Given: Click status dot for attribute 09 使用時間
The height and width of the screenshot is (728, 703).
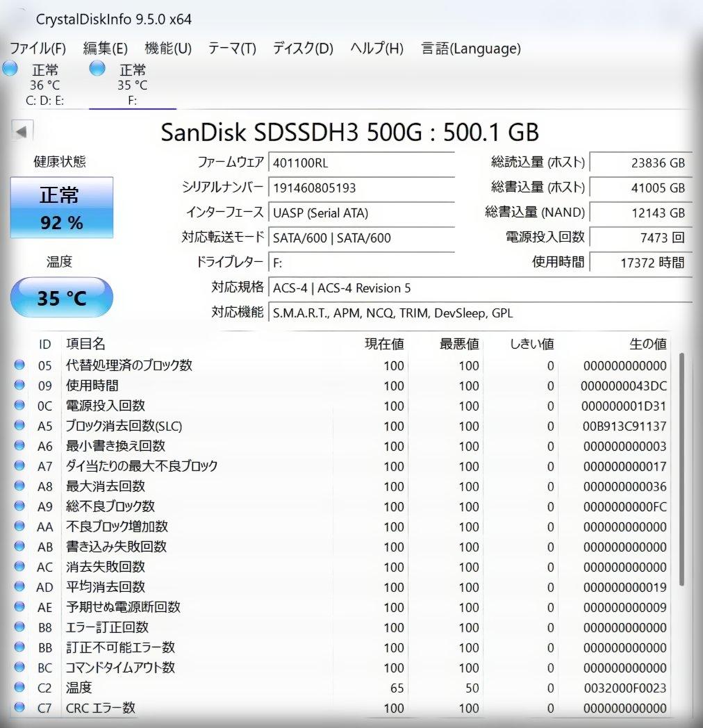Looking at the screenshot, I should coord(19,385).
